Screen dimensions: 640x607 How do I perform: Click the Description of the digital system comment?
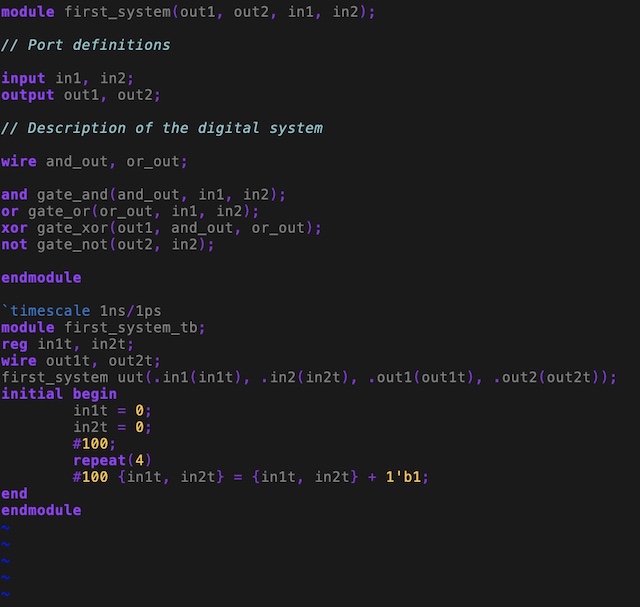click(161, 128)
